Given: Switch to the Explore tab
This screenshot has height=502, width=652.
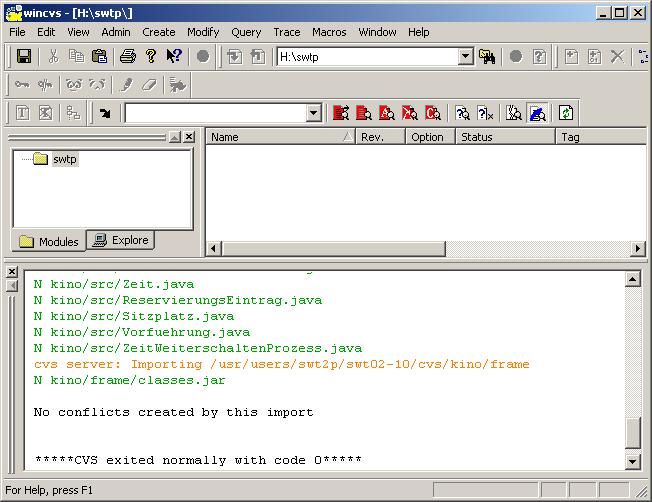Looking at the screenshot, I should [x=121, y=240].
